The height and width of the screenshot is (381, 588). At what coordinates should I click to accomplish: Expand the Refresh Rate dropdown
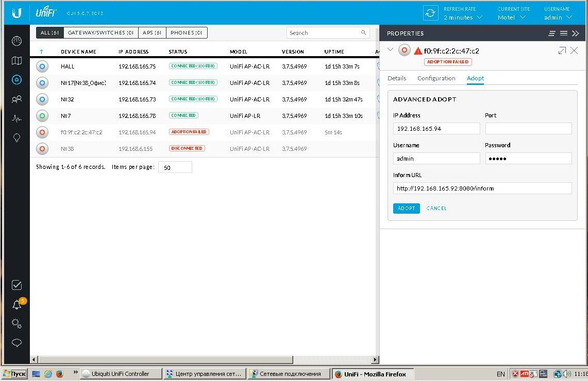(x=463, y=18)
